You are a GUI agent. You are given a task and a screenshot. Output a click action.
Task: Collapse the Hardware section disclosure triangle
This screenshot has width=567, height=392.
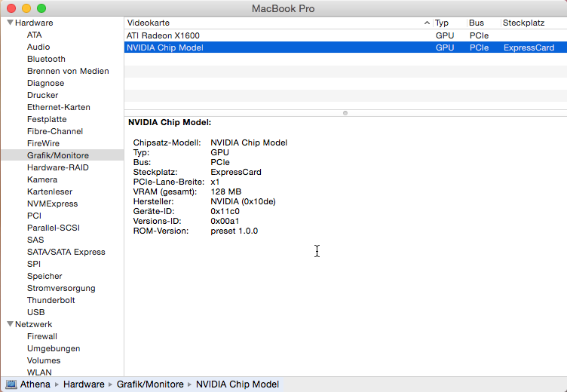click(x=10, y=23)
